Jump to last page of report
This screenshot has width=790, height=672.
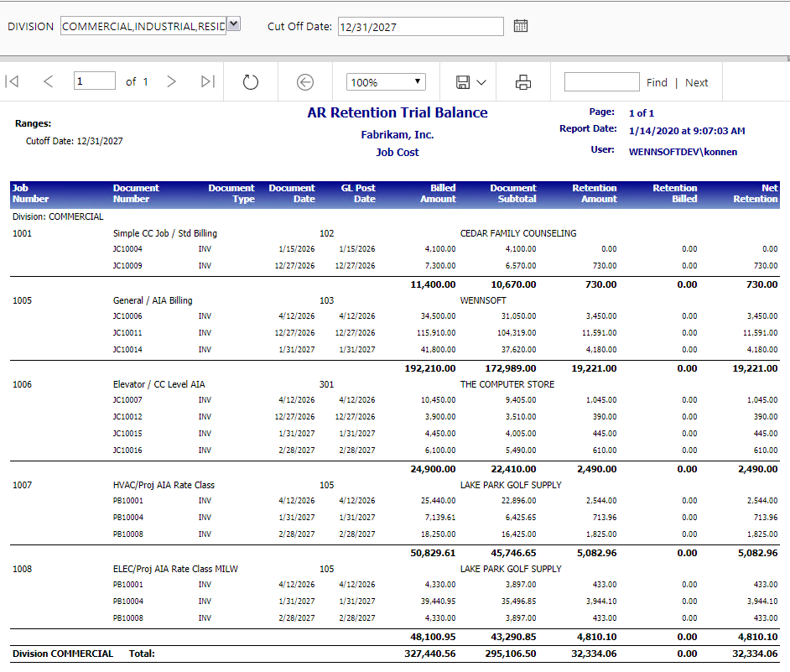(207, 81)
